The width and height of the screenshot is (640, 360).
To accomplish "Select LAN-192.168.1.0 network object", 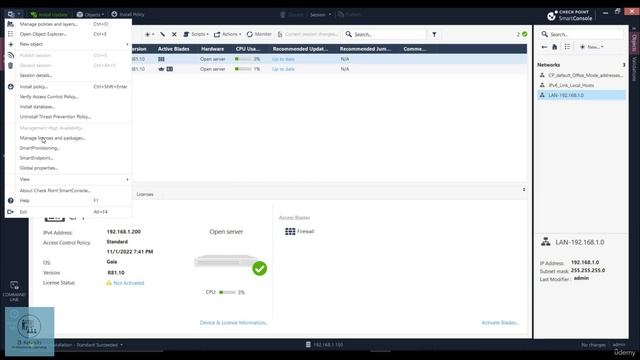I will 581,95.
